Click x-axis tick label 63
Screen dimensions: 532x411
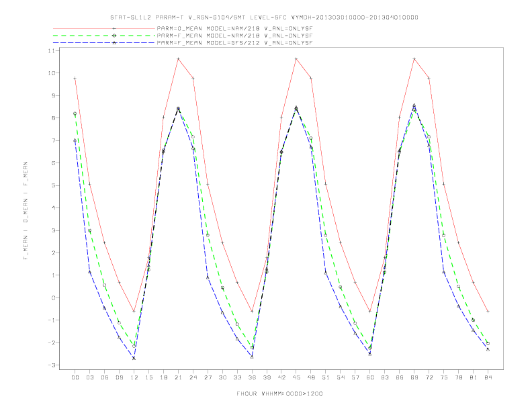(385, 377)
